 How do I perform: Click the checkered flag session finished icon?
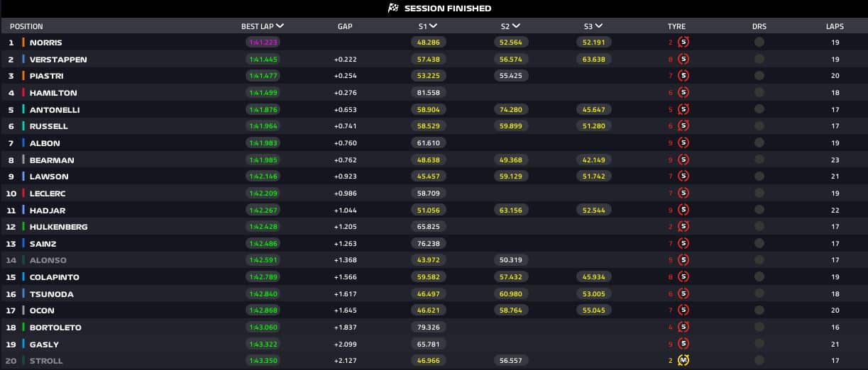(392, 9)
